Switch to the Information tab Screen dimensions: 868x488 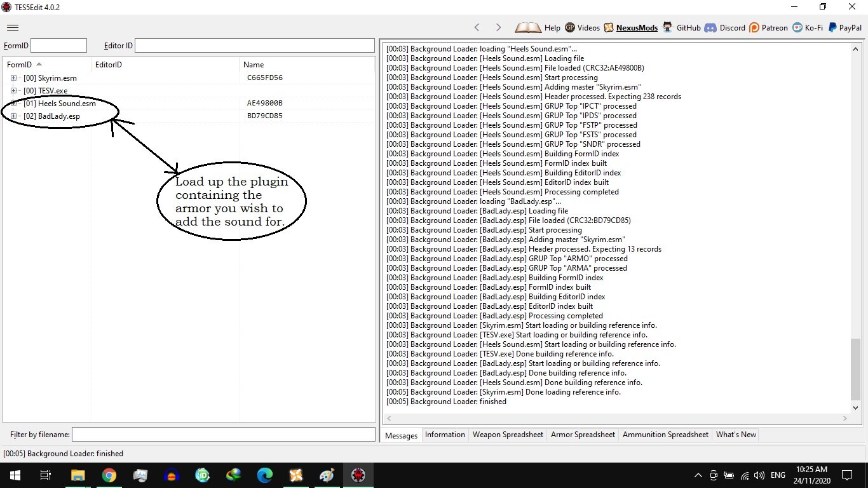(445, 435)
